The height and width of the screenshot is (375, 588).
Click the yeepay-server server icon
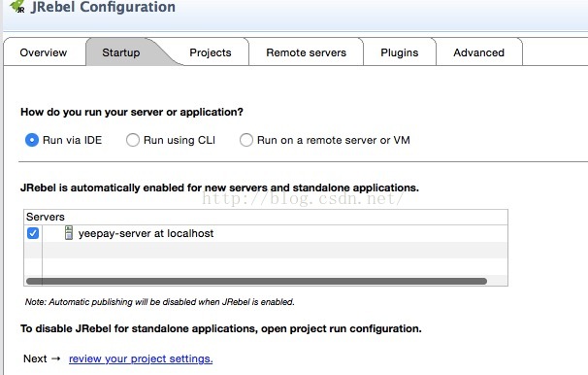[69, 233]
